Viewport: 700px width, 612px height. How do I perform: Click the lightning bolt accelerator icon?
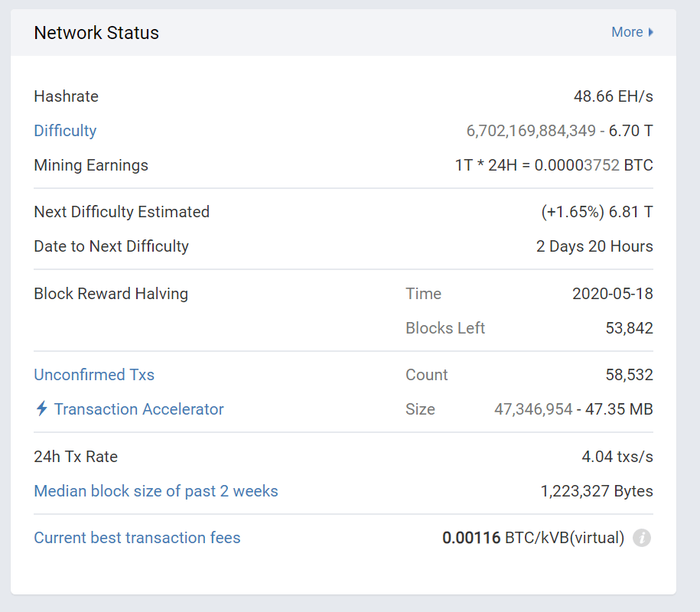[x=41, y=409]
